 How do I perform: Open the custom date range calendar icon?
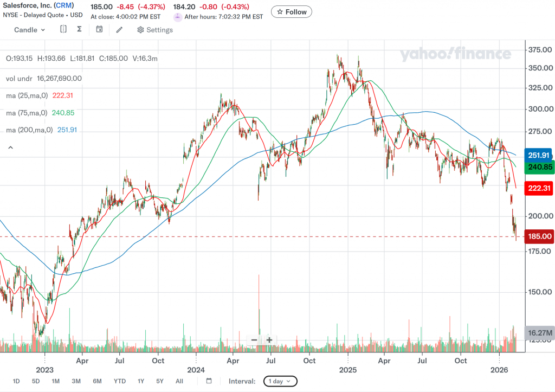point(209,381)
